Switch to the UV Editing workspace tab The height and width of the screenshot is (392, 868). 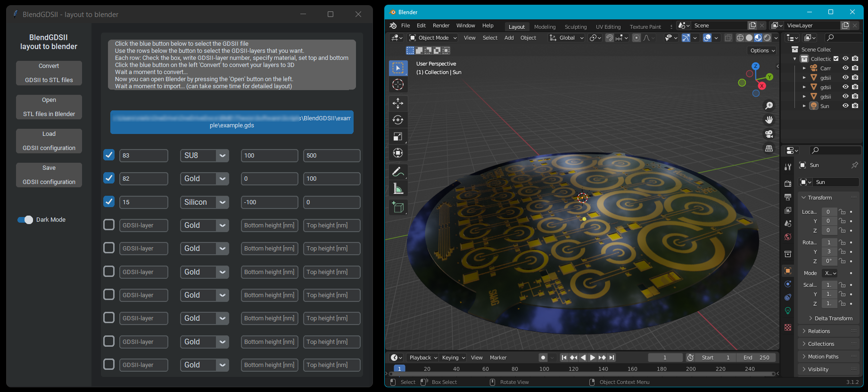click(608, 27)
